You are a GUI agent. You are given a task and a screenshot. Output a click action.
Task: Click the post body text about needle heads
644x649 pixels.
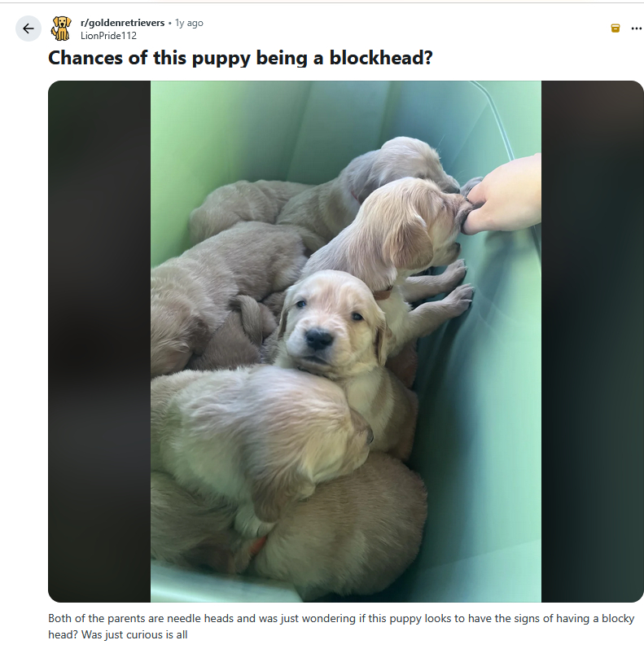click(x=341, y=627)
